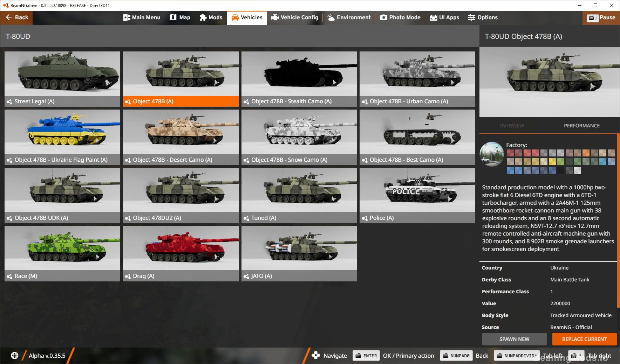Select the Vehicles tab
The width and height of the screenshot is (620, 364).
247,17
